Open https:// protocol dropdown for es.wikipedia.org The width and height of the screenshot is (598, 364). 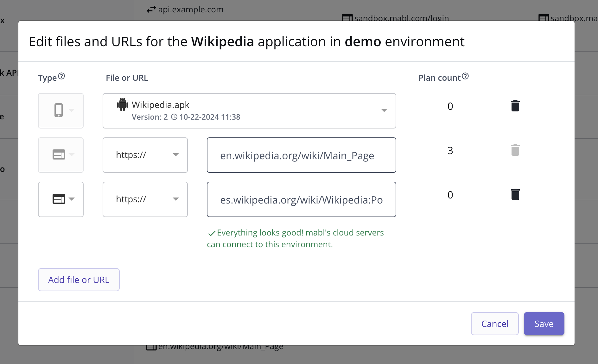coord(145,199)
